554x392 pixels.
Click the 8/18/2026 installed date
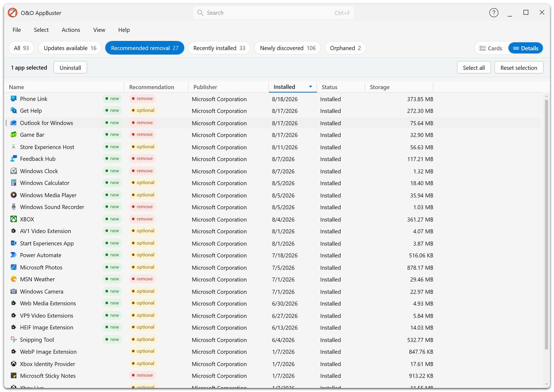285,99
